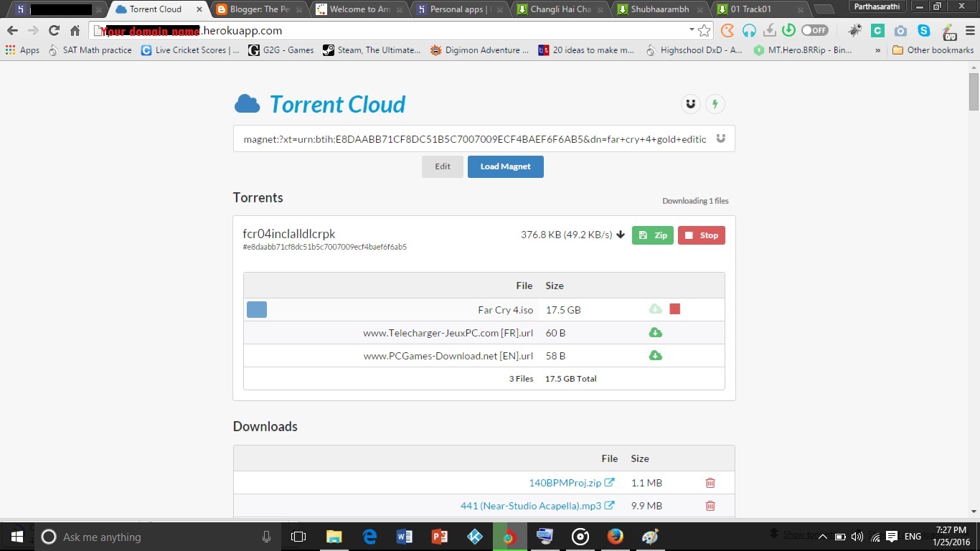This screenshot has width=980, height=551.
Task: Click the teal C extension icon
Action: (x=877, y=30)
